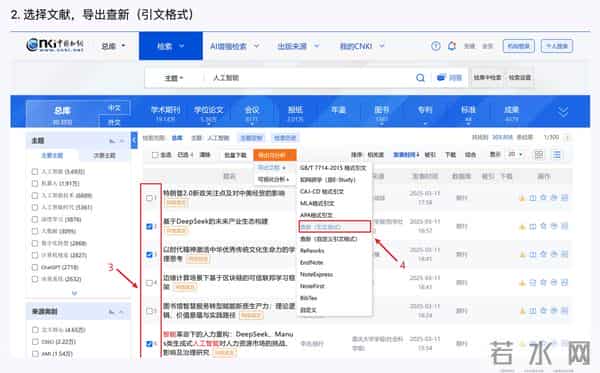Click orange download icon for 图书馆智慧服务 row

click(522, 311)
